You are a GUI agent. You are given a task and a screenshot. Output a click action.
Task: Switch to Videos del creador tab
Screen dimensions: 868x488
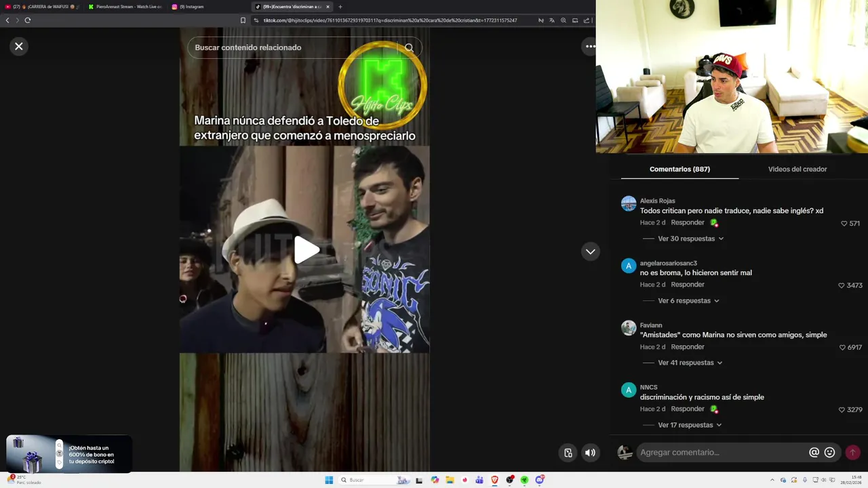coord(797,169)
